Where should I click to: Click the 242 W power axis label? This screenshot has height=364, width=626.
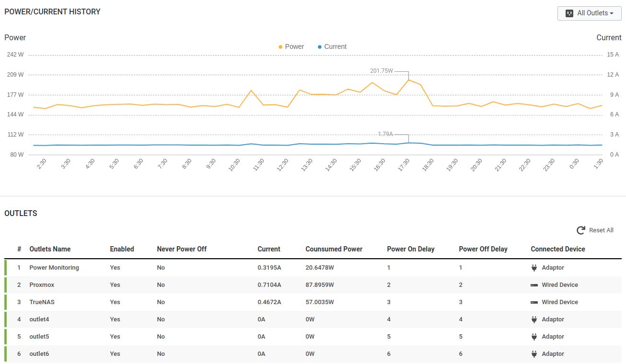[15, 55]
